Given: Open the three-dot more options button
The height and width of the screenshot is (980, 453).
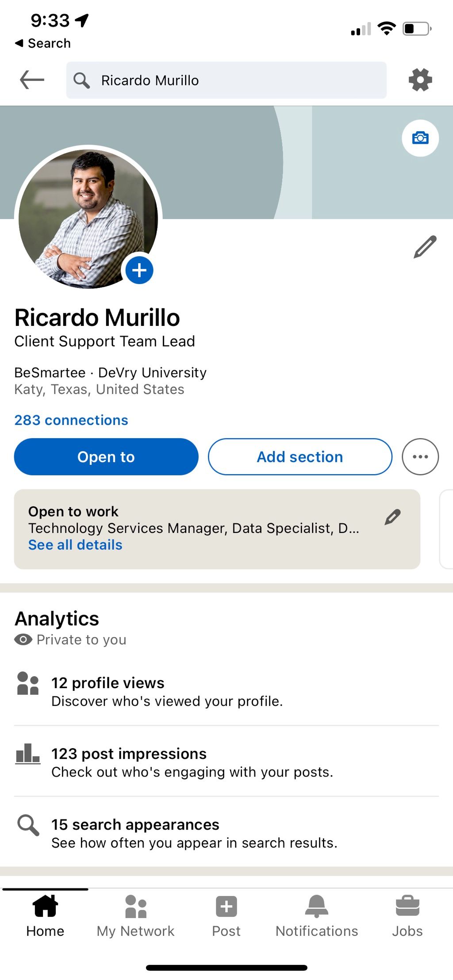Looking at the screenshot, I should coord(420,457).
